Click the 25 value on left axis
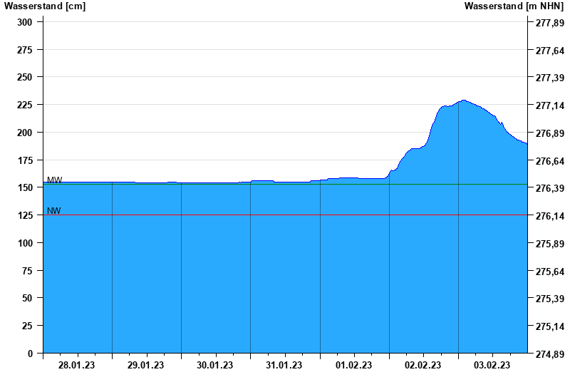This screenshot has width=570, height=392. click(x=27, y=326)
